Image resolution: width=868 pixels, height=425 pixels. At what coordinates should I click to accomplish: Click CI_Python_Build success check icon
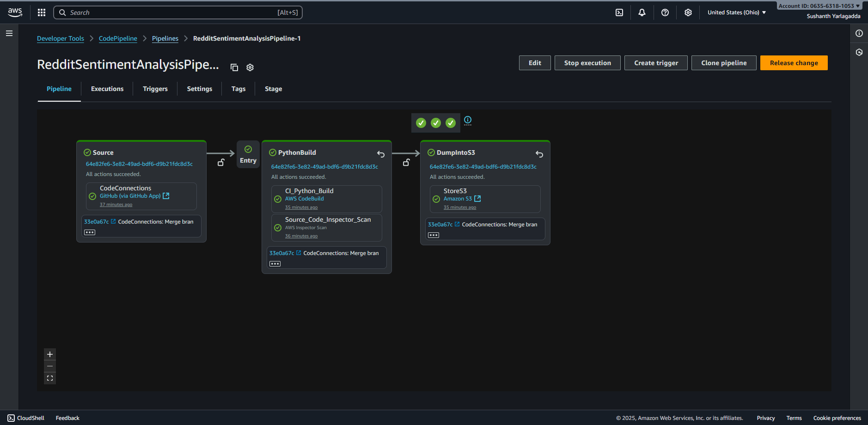tap(278, 199)
